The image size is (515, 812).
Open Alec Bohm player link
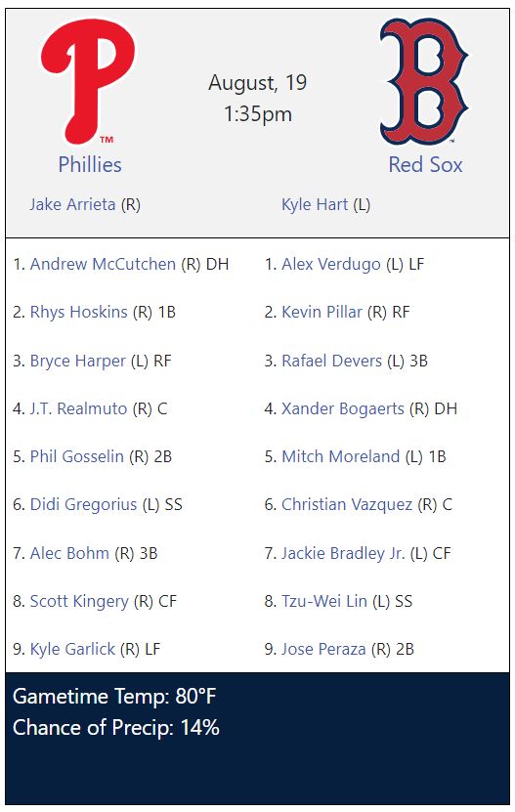pyautogui.click(x=69, y=553)
